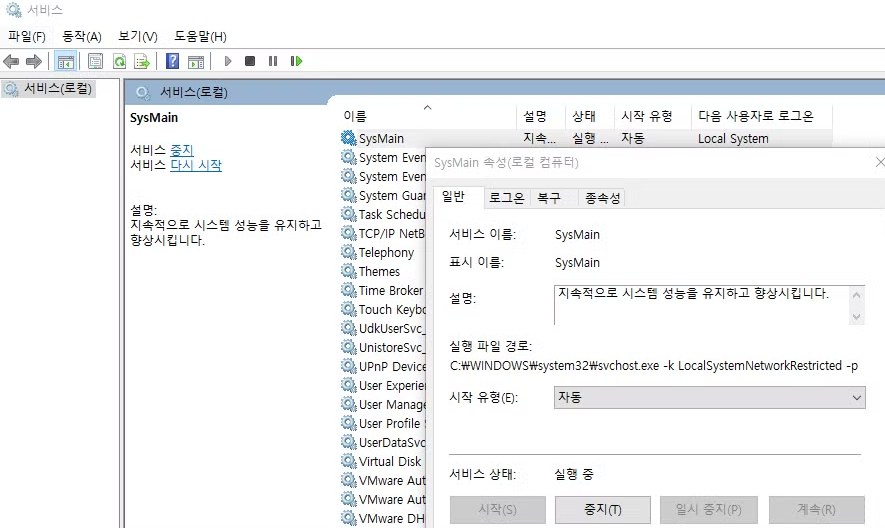Select the System Guard service row
Image resolution: width=885 pixels, height=528 pixels.
pos(383,195)
